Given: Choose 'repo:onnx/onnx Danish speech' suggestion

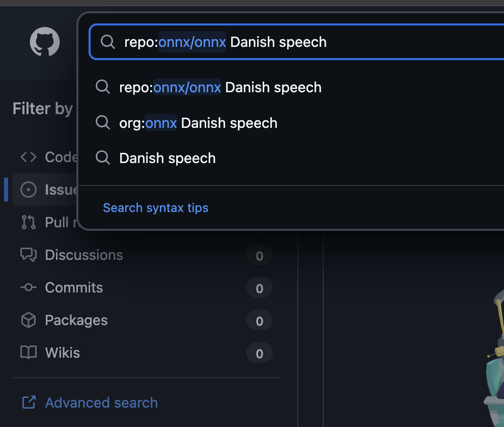Looking at the screenshot, I should [x=220, y=87].
